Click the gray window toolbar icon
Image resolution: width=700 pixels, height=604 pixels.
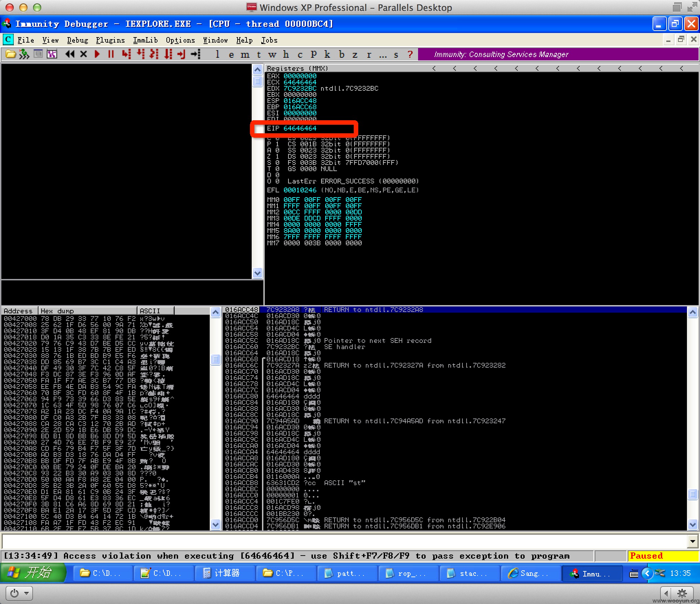coord(38,54)
